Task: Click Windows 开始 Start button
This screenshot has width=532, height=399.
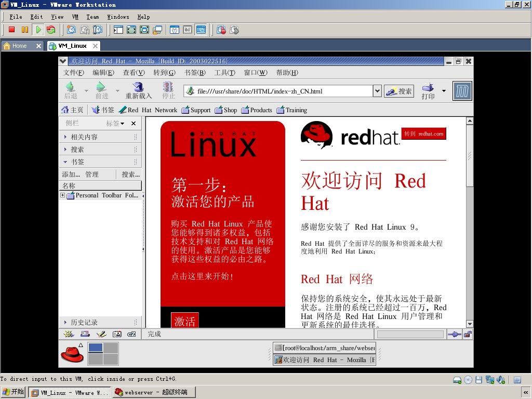Action: pyautogui.click(x=13, y=392)
